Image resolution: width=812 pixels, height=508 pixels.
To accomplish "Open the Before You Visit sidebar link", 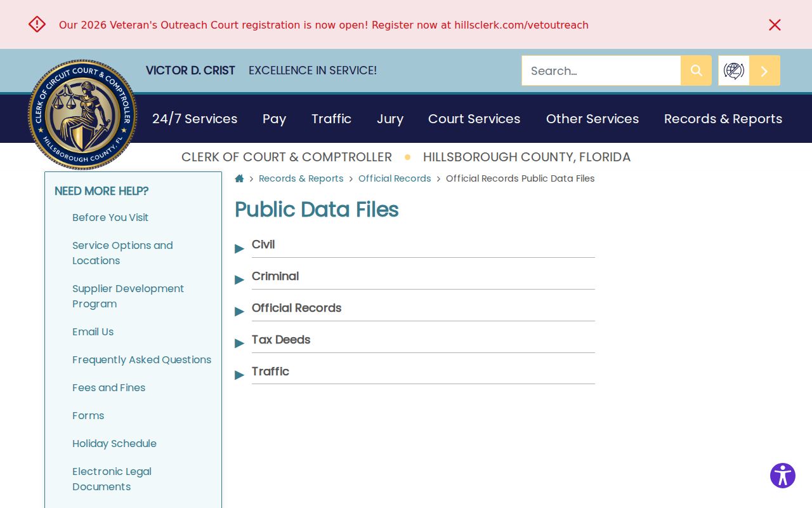I will [110, 217].
